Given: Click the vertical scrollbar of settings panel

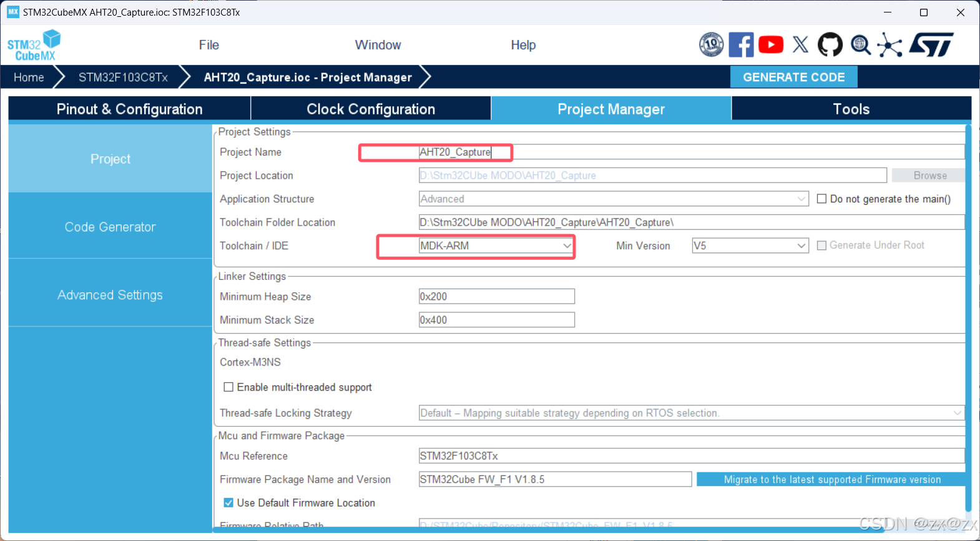Looking at the screenshot, I should click(968, 319).
